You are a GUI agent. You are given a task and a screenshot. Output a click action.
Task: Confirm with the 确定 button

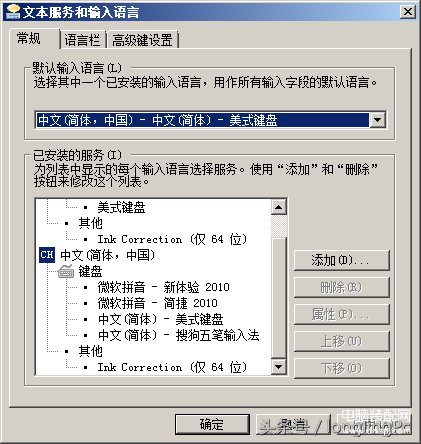pyautogui.click(x=212, y=424)
